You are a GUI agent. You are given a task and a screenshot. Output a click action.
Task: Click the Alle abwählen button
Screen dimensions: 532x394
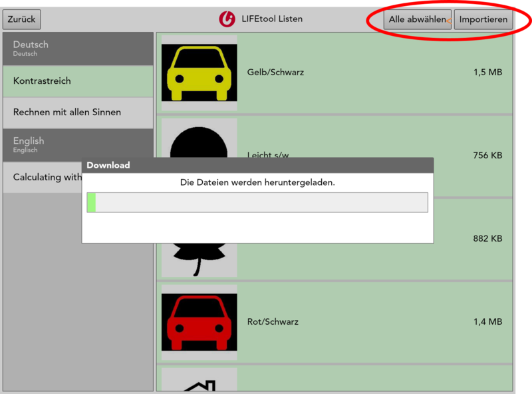417,19
